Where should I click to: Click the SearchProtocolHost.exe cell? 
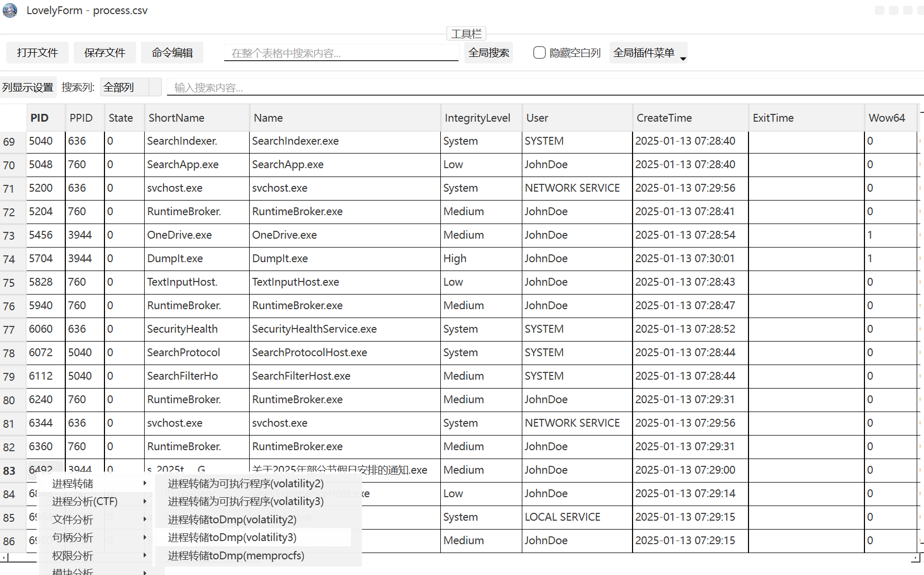click(345, 353)
